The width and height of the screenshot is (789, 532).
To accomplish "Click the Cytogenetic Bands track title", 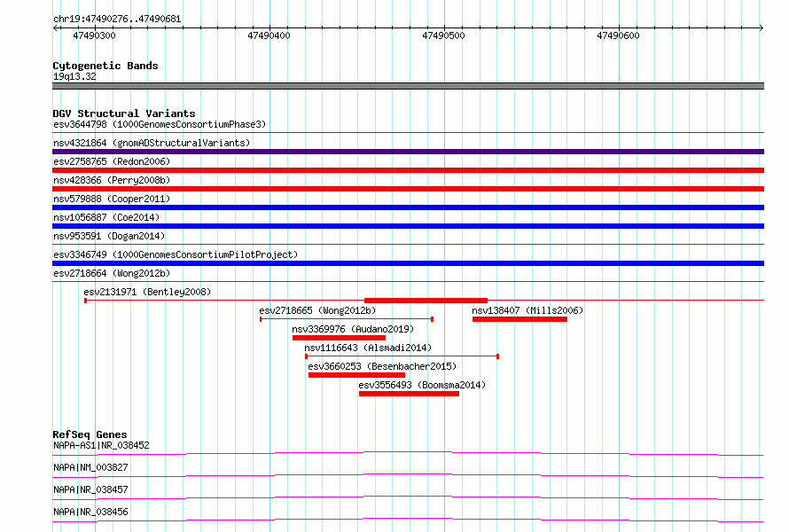I will pyautogui.click(x=105, y=66).
